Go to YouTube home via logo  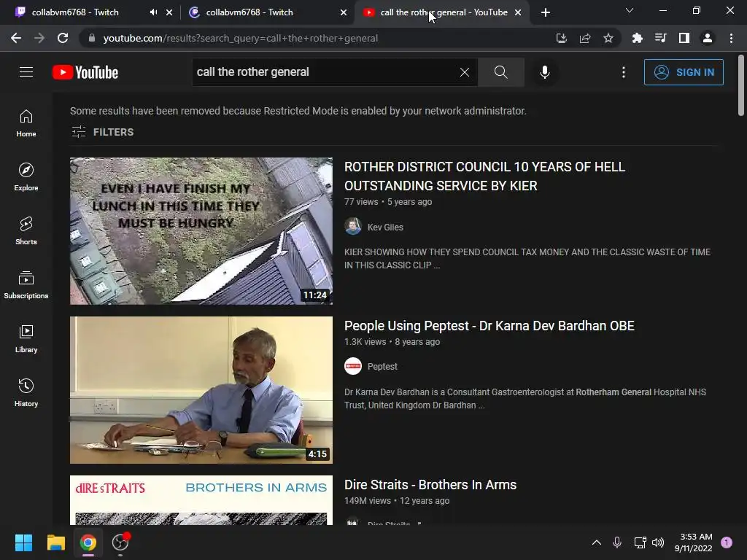coord(85,72)
